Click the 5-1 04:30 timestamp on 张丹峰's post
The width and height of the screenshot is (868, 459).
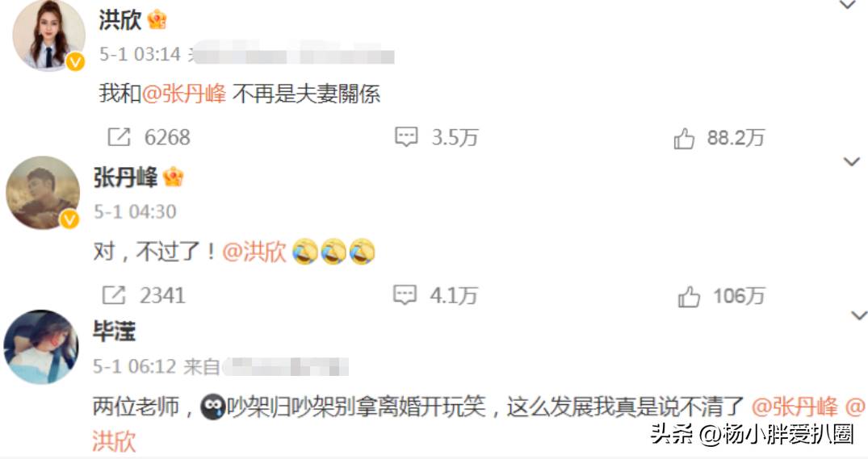pyautogui.click(x=135, y=212)
